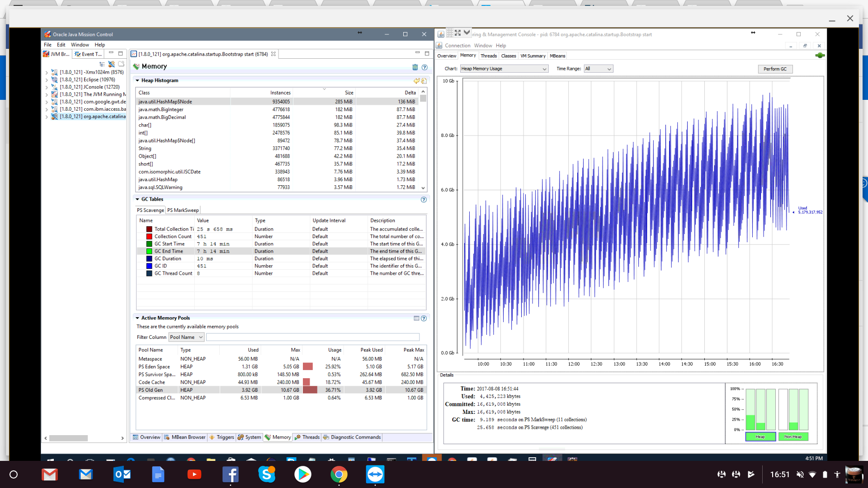Open the MBean Browser bottom tab

[184, 437]
